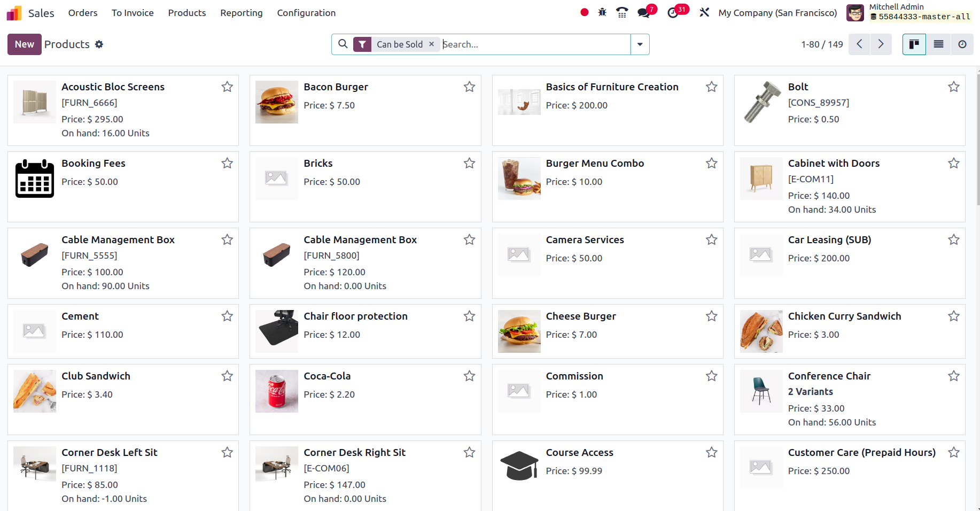
Task: Switch to list view
Action: (938, 44)
